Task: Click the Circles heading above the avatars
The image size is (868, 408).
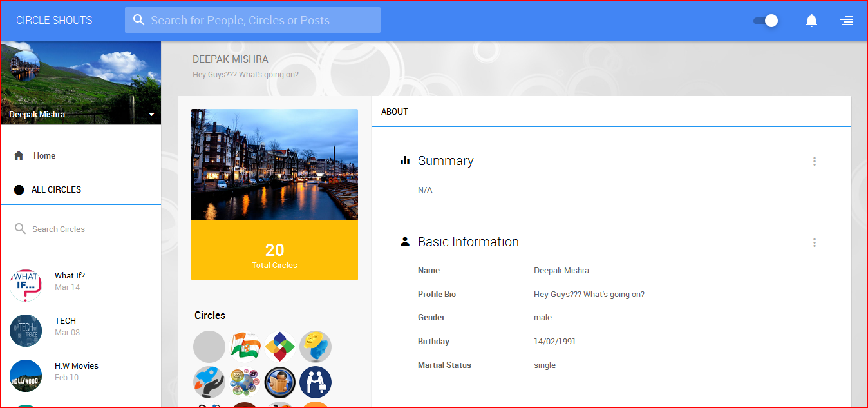Action: tap(210, 315)
